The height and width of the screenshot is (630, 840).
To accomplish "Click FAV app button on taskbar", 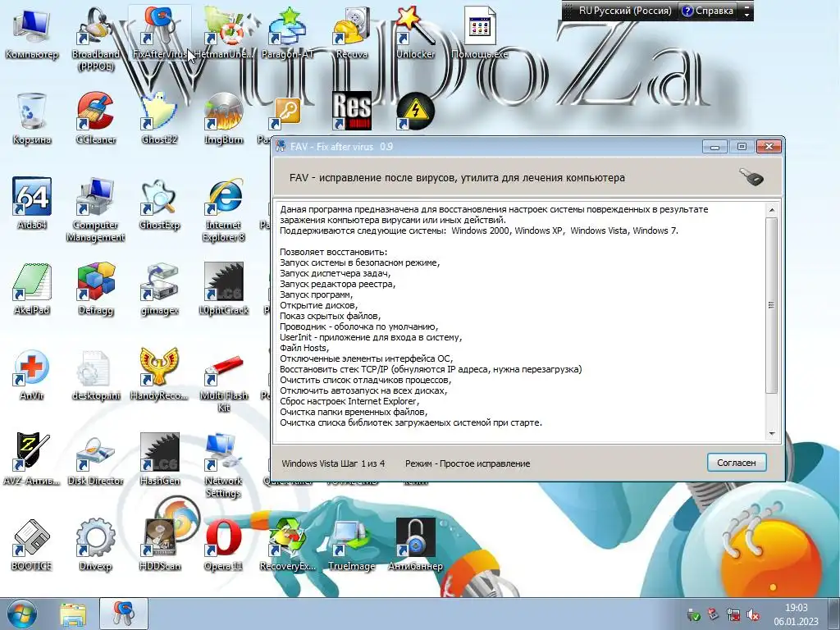I will click(124, 614).
